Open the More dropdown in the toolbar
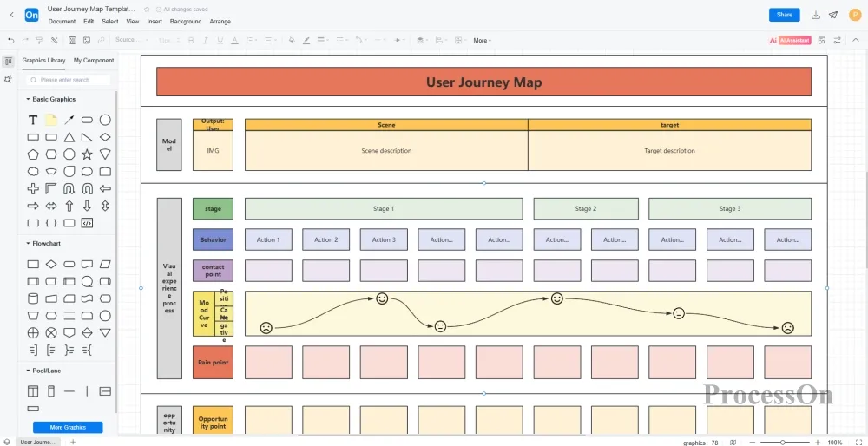This screenshot has height=446, width=868. point(482,40)
